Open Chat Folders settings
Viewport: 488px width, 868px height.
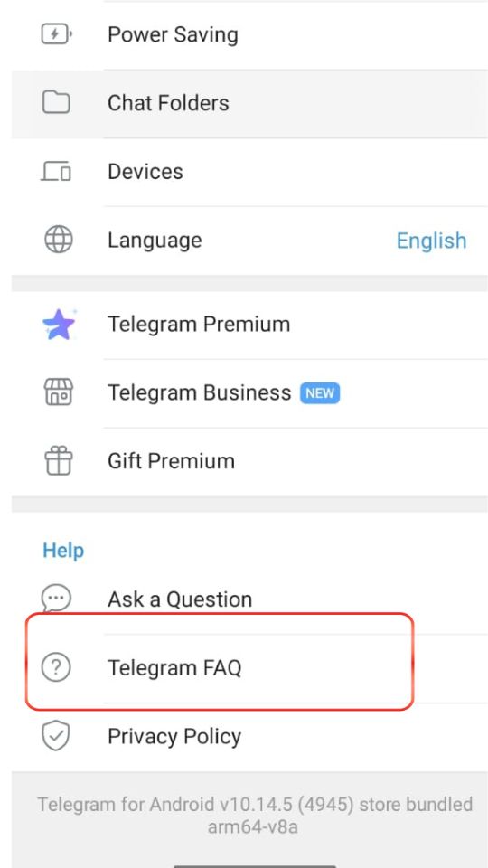coord(249,103)
